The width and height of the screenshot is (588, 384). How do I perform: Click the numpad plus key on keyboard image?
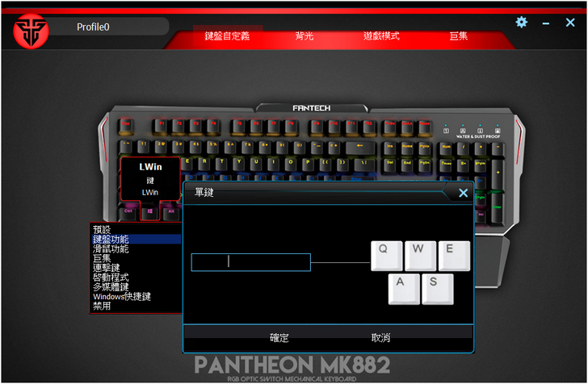click(498, 174)
